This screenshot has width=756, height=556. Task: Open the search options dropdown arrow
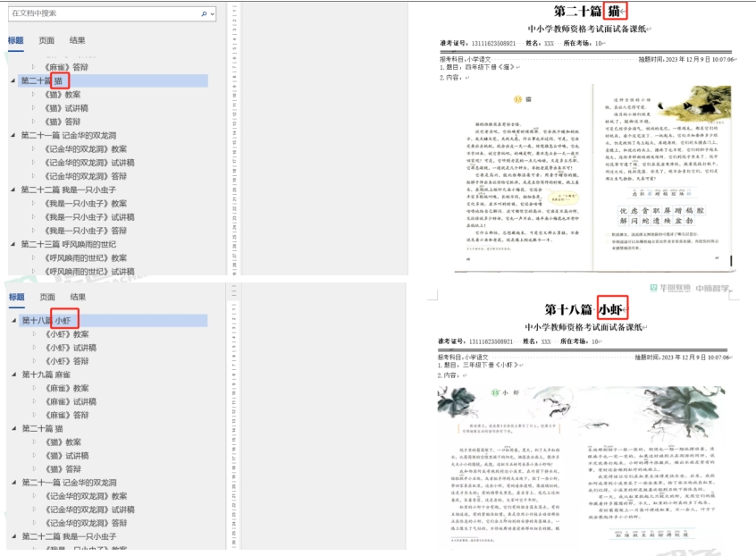tap(212, 14)
